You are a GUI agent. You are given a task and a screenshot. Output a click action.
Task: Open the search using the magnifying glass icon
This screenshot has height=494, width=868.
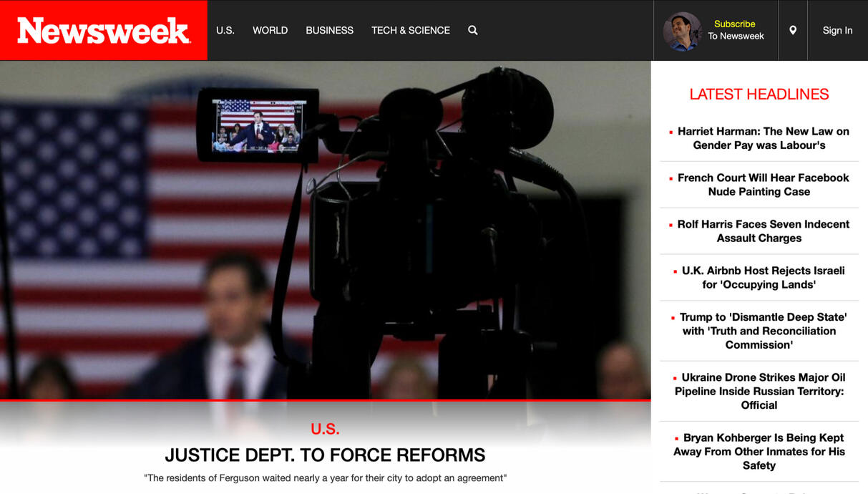coord(472,30)
